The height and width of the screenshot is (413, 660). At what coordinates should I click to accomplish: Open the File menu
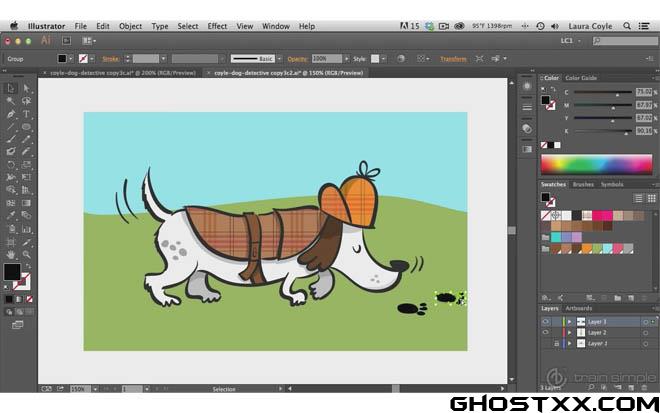pos(80,26)
